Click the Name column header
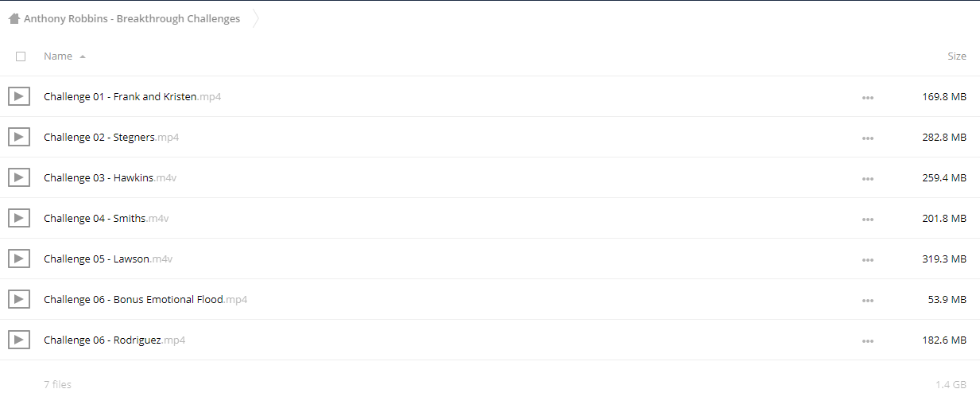This screenshot has height=420, width=980. [x=58, y=56]
